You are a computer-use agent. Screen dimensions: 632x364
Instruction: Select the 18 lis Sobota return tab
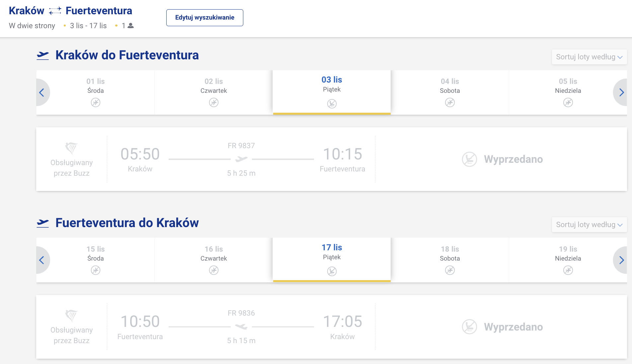450,260
